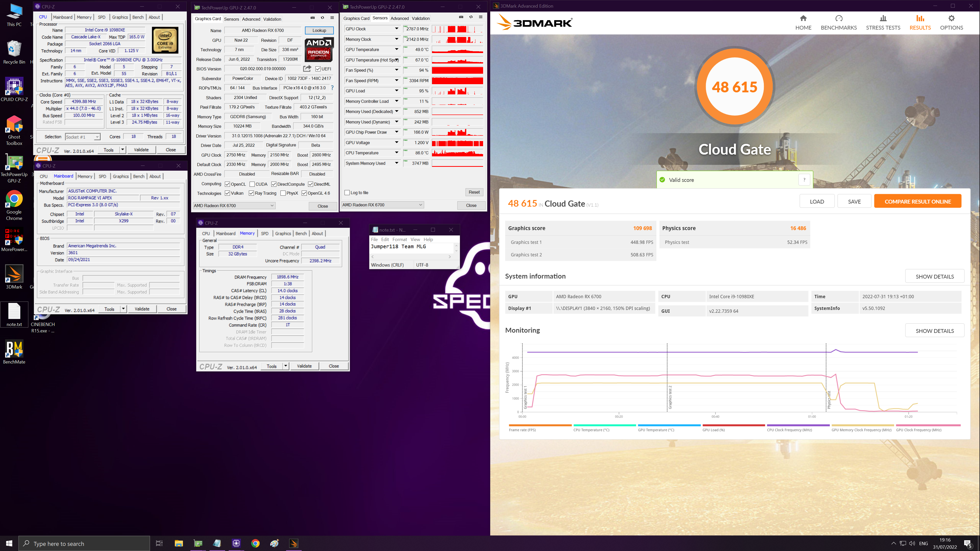980x551 pixels.
Task: Open the OPTIONS gear in 3DMark
Action: click(951, 23)
